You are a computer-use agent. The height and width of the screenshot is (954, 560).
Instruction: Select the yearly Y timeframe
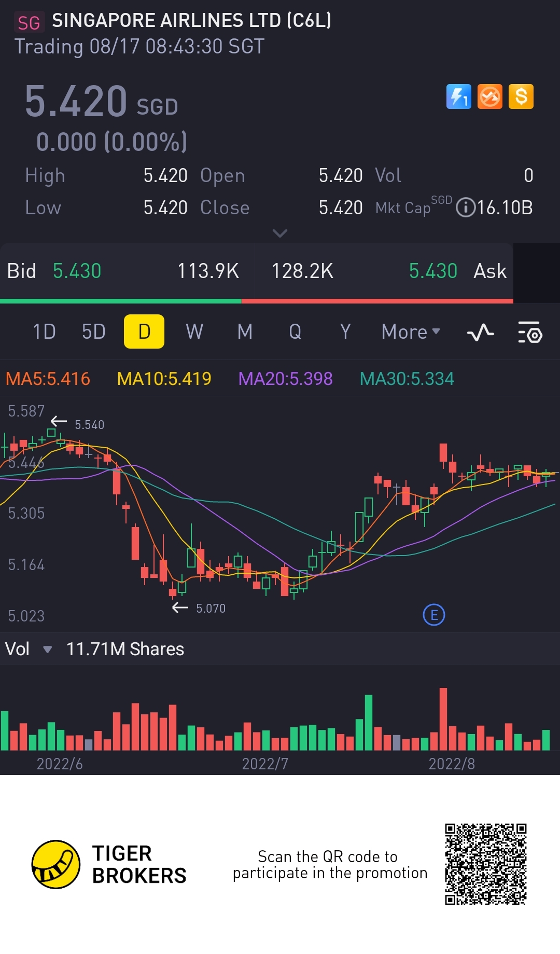point(345,332)
